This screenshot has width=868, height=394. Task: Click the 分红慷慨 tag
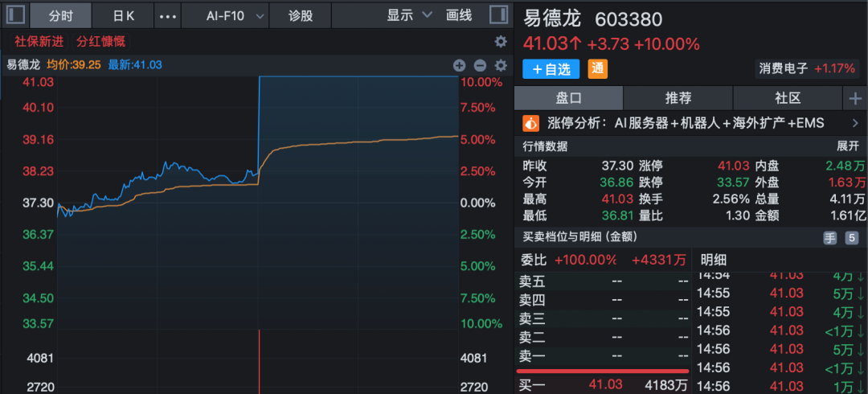(100, 42)
